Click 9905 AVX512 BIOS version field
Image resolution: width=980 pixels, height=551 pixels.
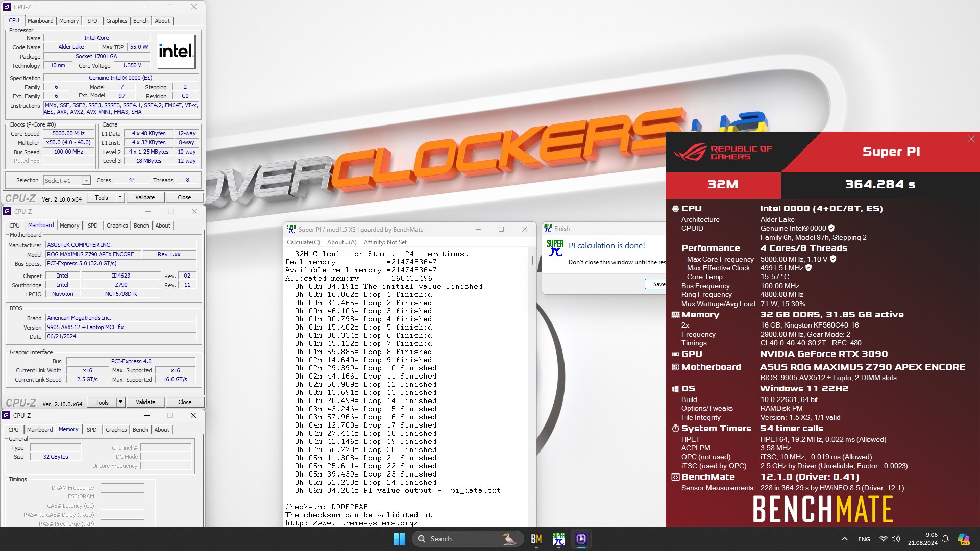(121, 328)
